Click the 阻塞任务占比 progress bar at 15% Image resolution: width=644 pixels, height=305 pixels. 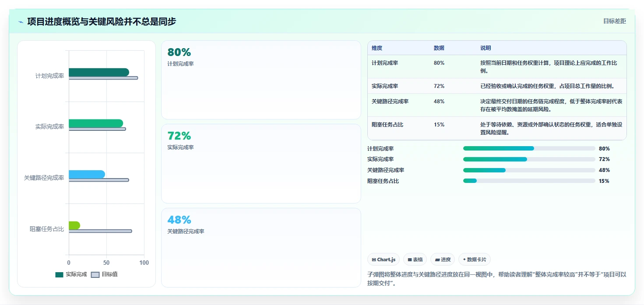pos(529,181)
